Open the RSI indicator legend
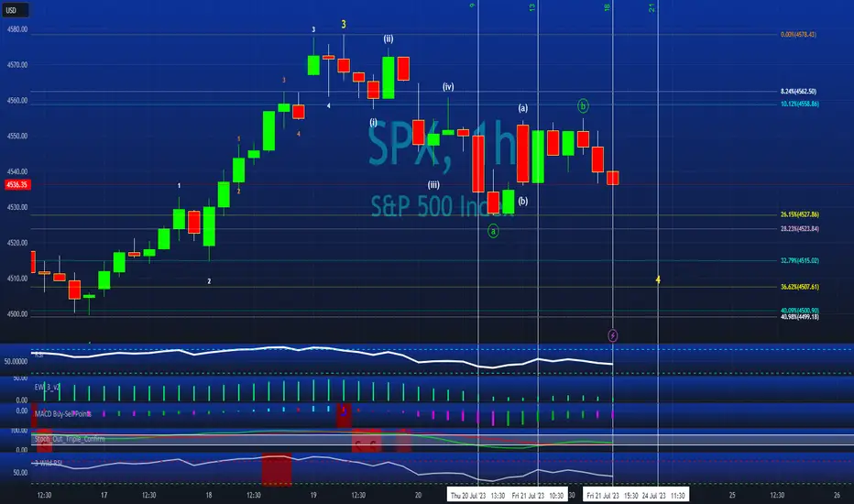The image size is (854, 504). tap(38, 355)
